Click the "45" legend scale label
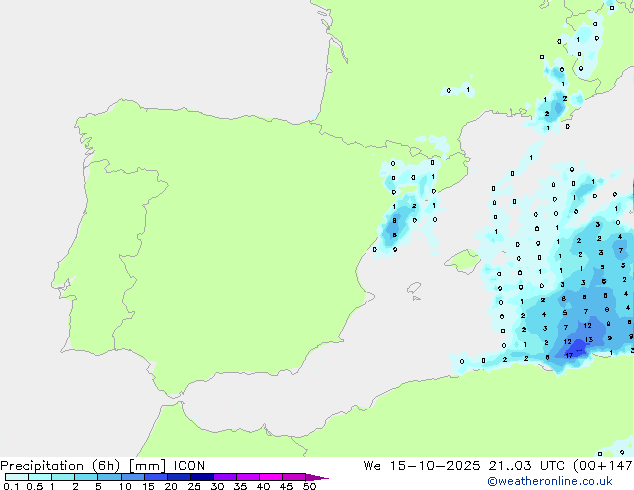The height and width of the screenshot is (490, 634). tap(286, 486)
